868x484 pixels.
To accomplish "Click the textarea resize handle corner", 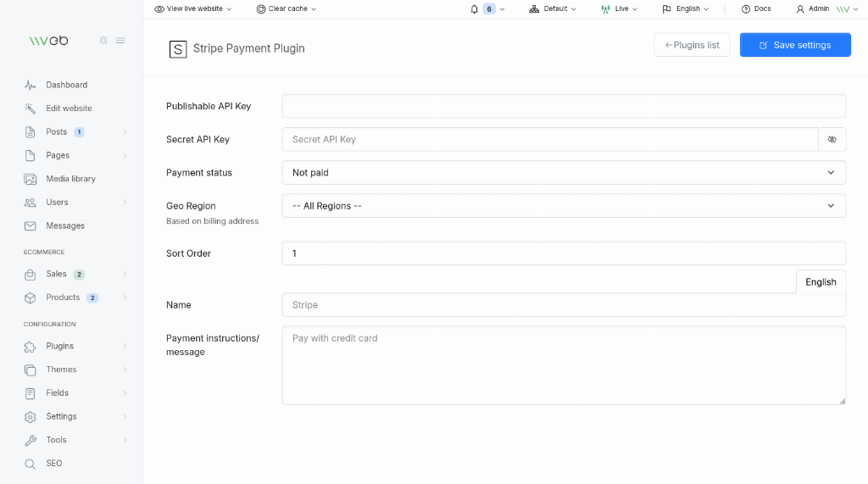I will coord(842,401).
